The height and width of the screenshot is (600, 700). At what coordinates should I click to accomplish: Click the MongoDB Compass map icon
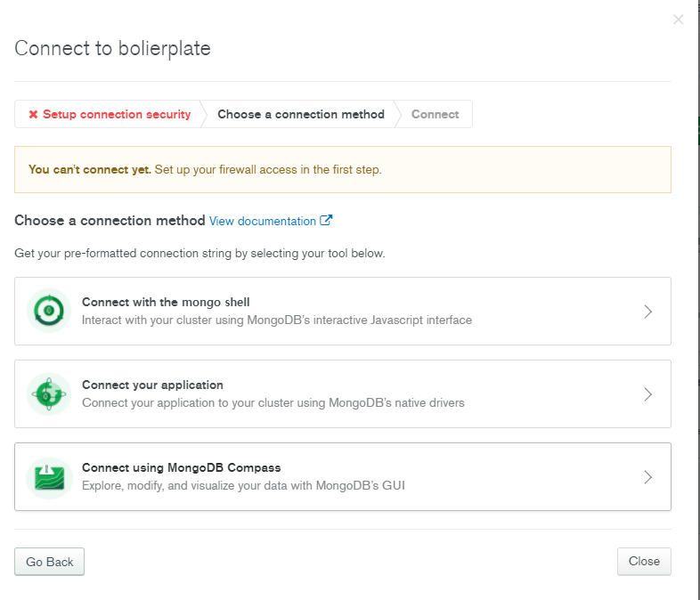click(49, 476)
